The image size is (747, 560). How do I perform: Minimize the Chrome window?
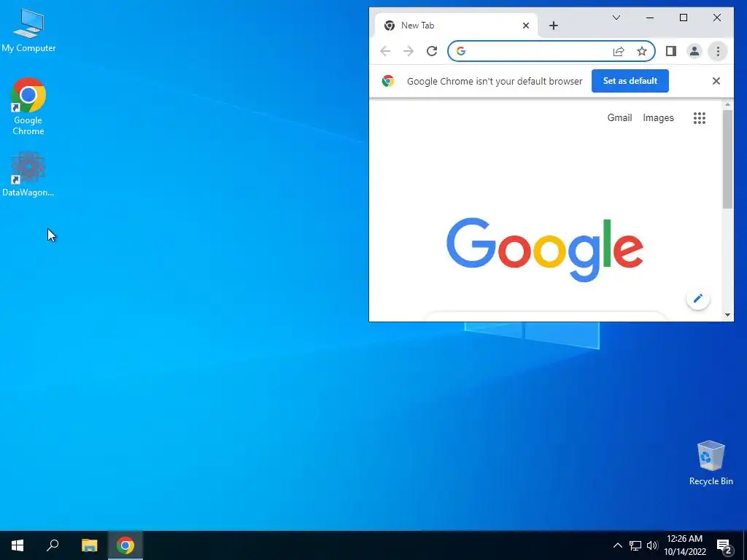pos(649,17)
